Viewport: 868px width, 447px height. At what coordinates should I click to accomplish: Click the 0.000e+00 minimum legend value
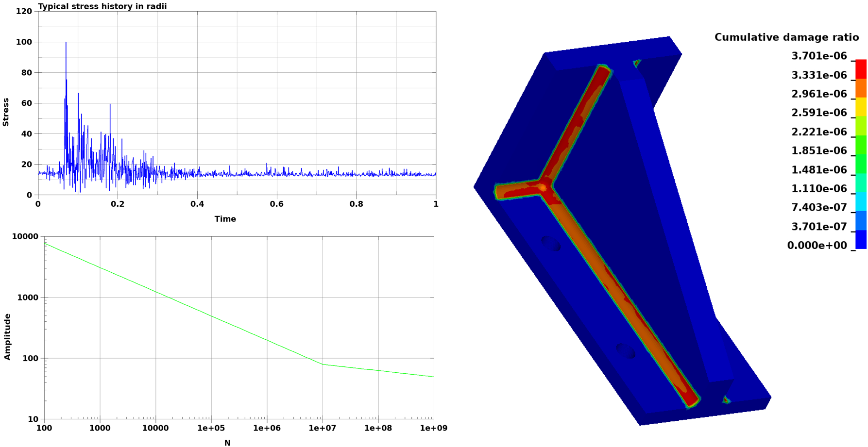click(817, 246)
